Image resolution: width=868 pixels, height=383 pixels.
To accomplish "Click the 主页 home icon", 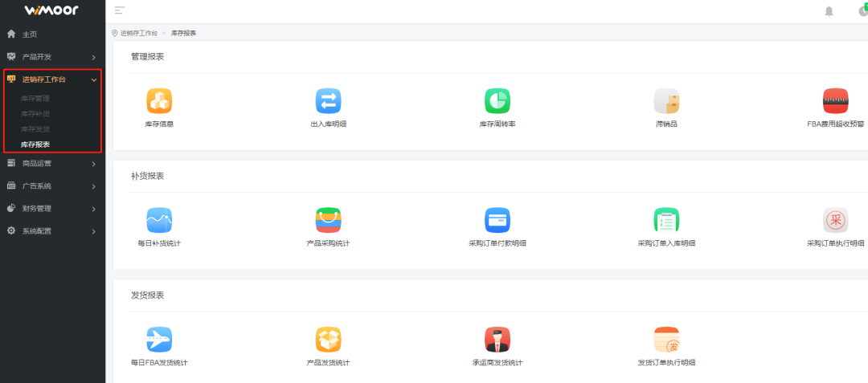I will click(x=11, y=35).
